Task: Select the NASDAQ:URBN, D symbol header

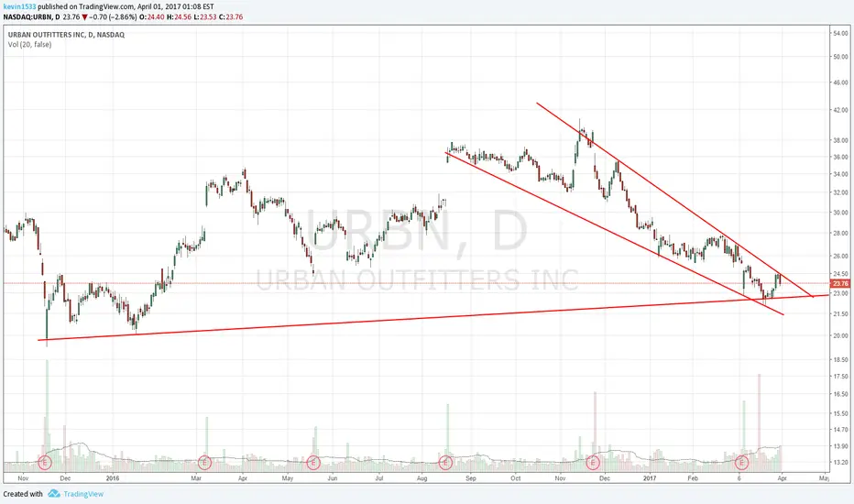Action: coord(31,16)
